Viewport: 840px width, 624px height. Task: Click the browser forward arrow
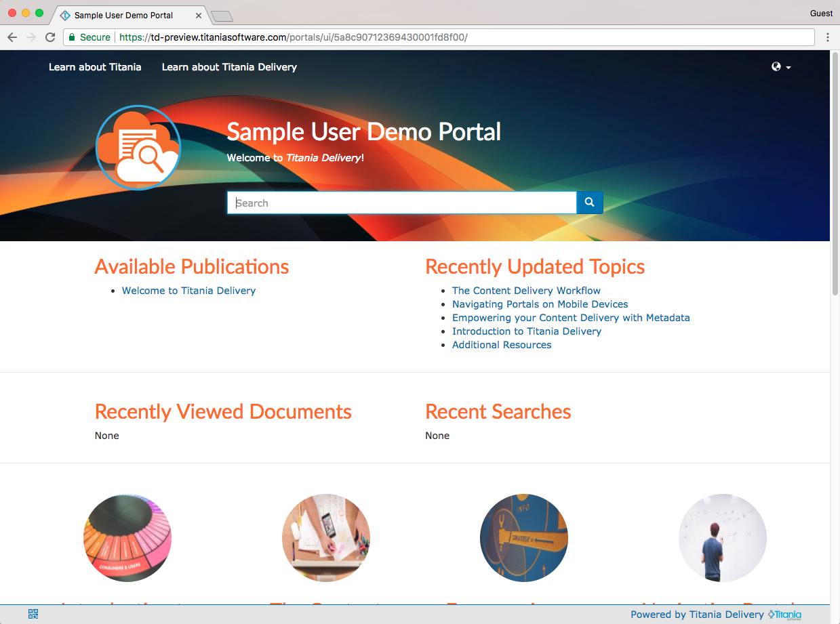(x=31, y=37)
